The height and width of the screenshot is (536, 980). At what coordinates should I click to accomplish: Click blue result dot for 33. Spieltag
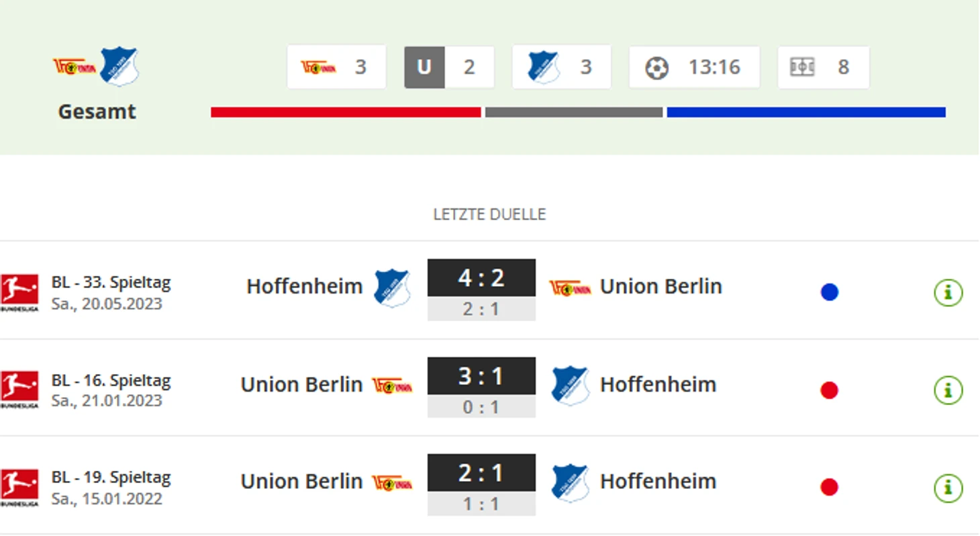[x=830, y=292]
